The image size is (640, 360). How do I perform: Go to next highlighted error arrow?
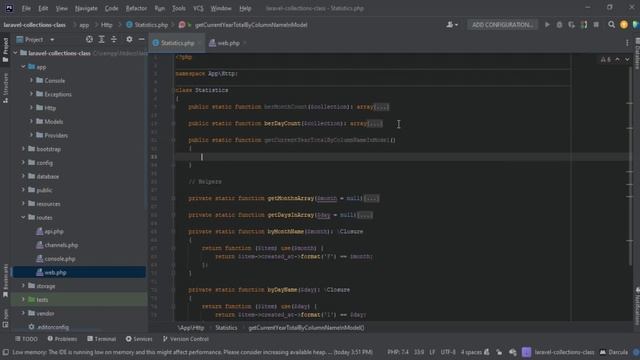click(x=627, y=60)
